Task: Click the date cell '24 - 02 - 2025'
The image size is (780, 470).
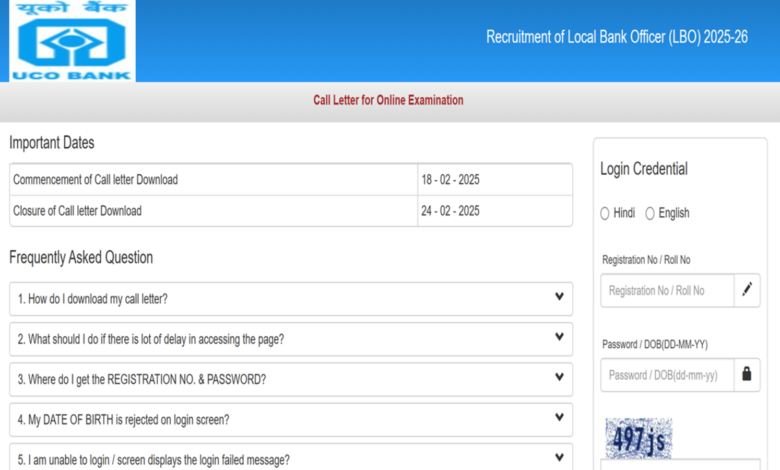Action: point(495,211)
